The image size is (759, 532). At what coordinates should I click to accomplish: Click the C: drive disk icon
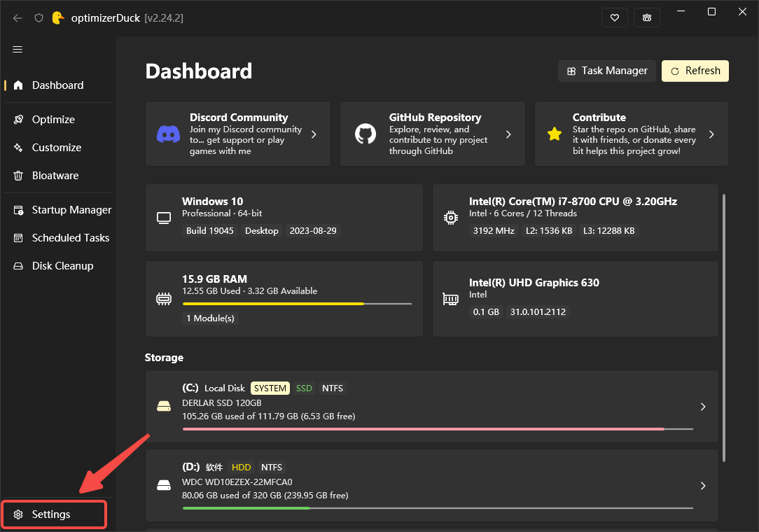click(164, 407)
